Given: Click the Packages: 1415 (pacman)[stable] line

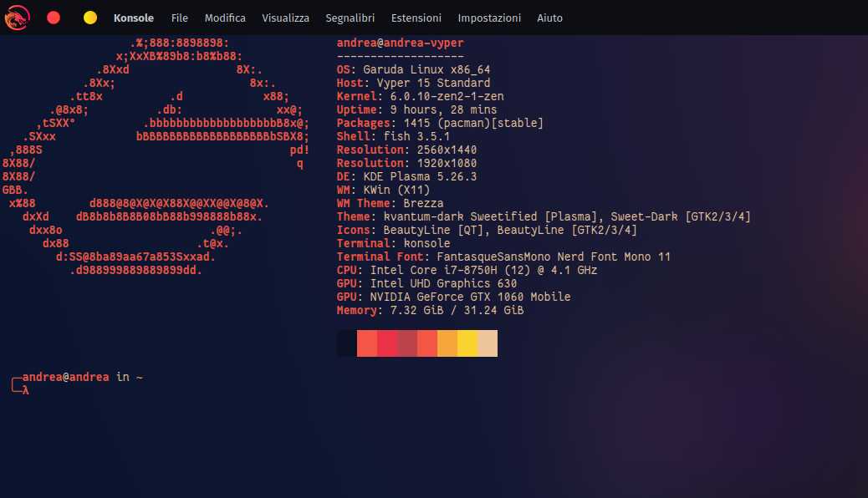Looking at the screenshot, I should pyautogui.click(x=440, y=123).
